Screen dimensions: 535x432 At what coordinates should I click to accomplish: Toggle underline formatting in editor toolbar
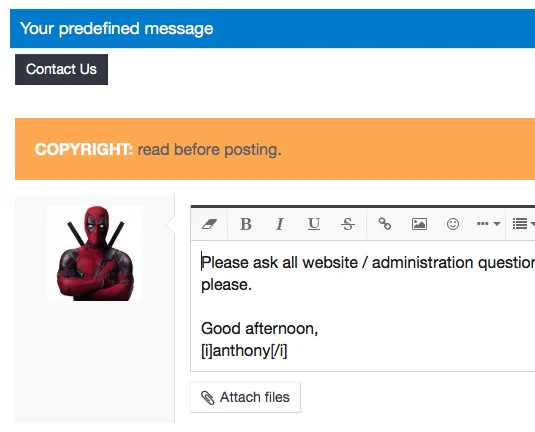tap(314, 224)
